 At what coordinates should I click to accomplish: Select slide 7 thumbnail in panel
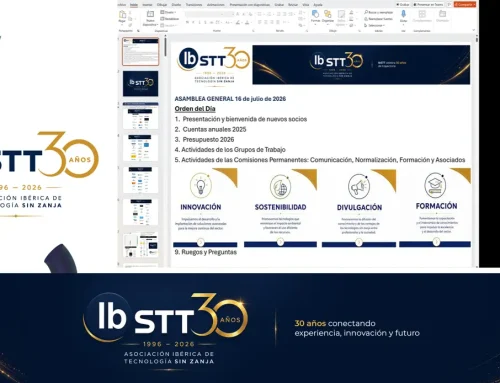click(x=141, y=245)
